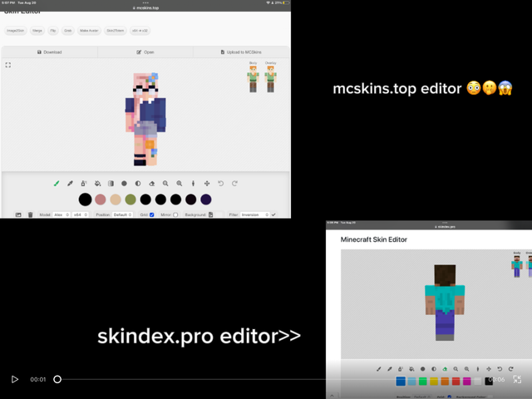This screenshot has width=532, height=399.
Task: Select the half-circle contrast tool in mcskins.top editor
Action: coord(138,184)
